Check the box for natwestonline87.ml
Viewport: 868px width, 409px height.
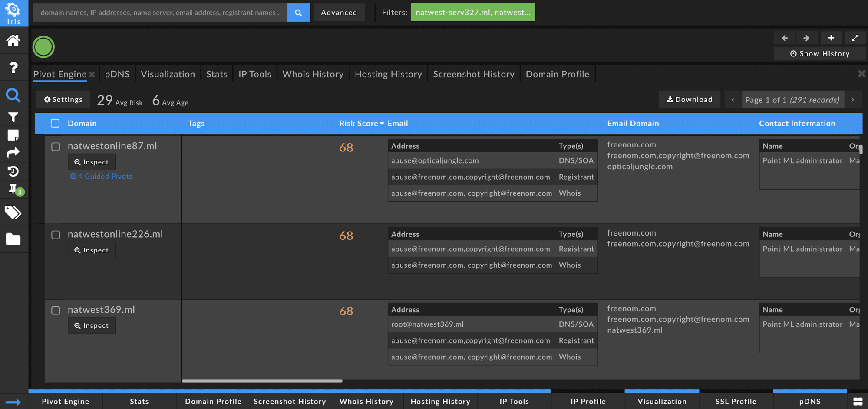(x=56, y=147)
